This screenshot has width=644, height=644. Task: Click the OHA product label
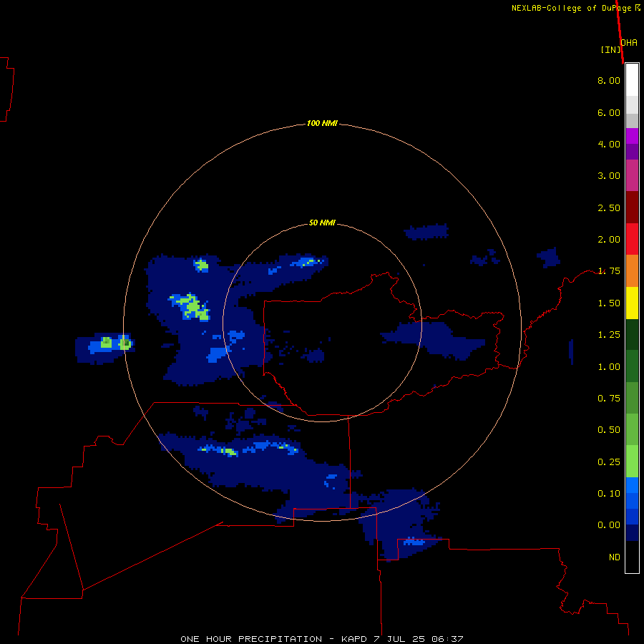[629, 42]
